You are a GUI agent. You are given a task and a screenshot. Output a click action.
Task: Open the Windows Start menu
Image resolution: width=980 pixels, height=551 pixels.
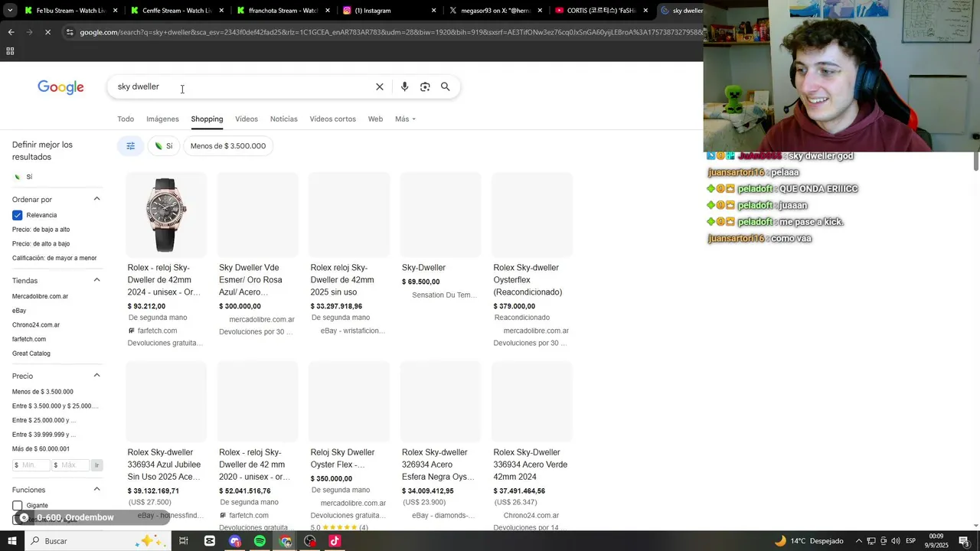point(11,541)
